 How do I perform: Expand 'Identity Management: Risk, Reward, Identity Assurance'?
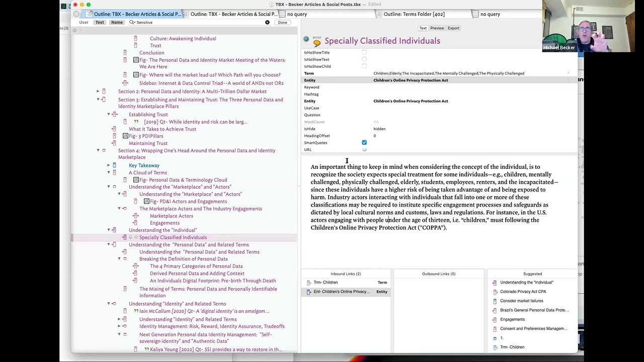[119, 326]
